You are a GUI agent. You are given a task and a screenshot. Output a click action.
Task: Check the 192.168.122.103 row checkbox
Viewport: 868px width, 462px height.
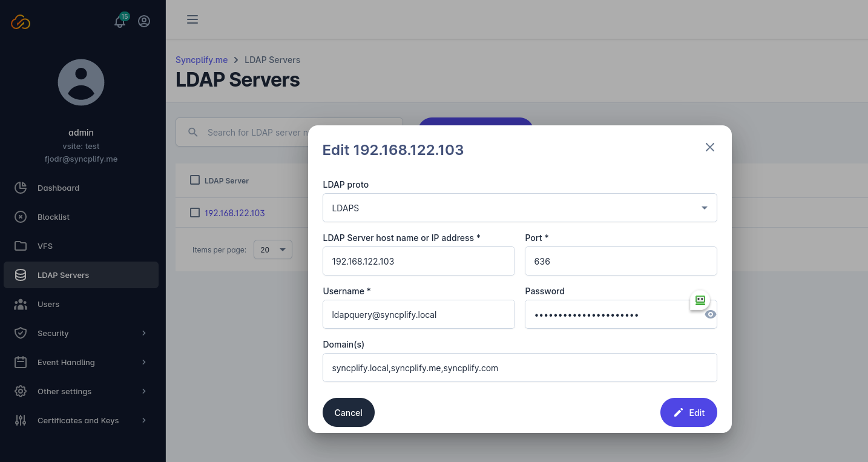tap(195, 213)
